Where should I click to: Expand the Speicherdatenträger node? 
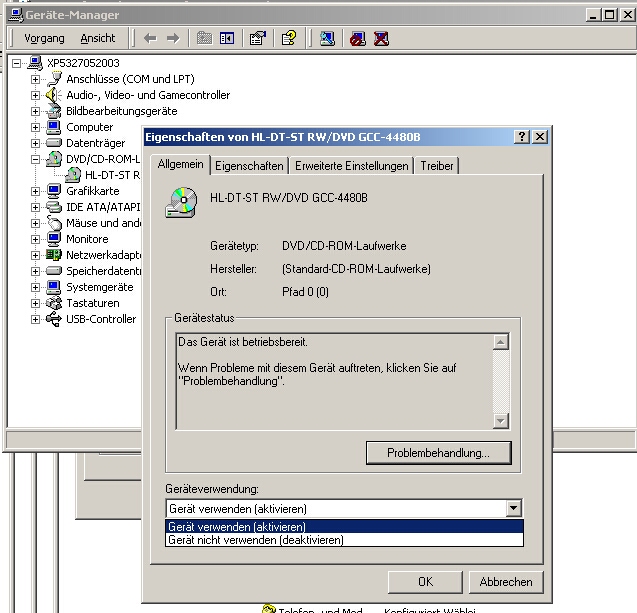(x=35, y=271)
